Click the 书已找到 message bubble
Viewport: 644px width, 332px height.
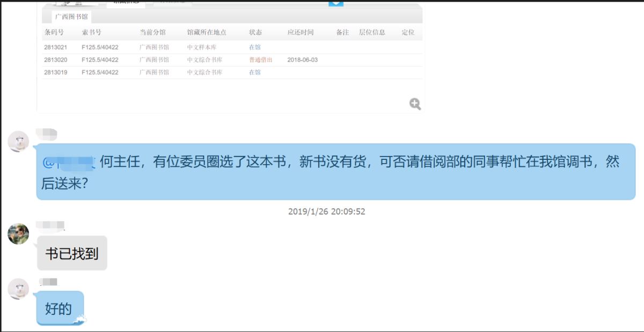[72, 253]
